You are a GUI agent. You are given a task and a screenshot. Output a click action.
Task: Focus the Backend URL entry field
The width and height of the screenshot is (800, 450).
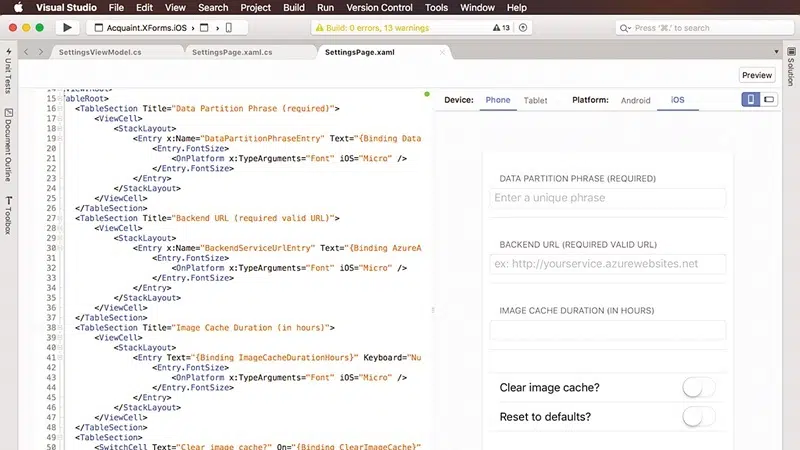(607, 264)
